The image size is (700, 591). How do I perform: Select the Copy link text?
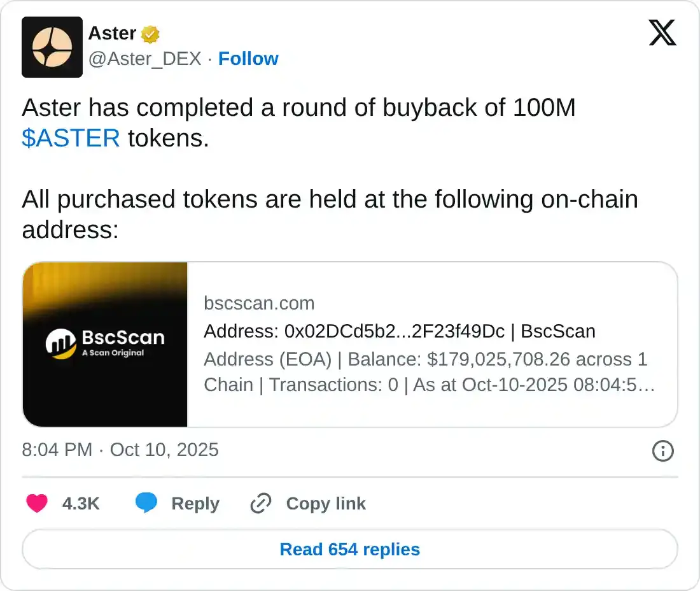tap(326, 504)
